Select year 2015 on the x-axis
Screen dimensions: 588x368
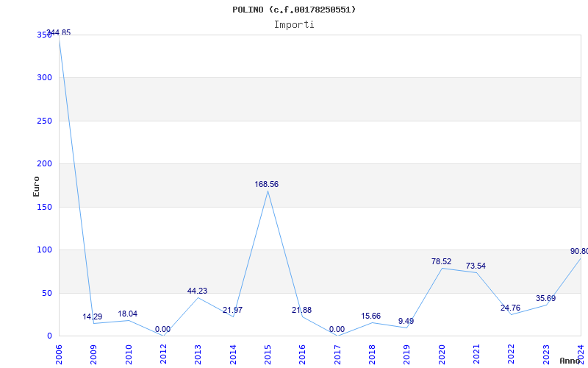[x=268, y=354]
